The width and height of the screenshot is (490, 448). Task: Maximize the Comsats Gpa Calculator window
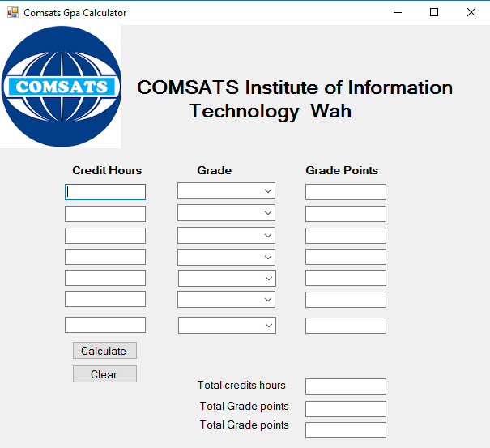pyautogui.click(x=434, y=12)
